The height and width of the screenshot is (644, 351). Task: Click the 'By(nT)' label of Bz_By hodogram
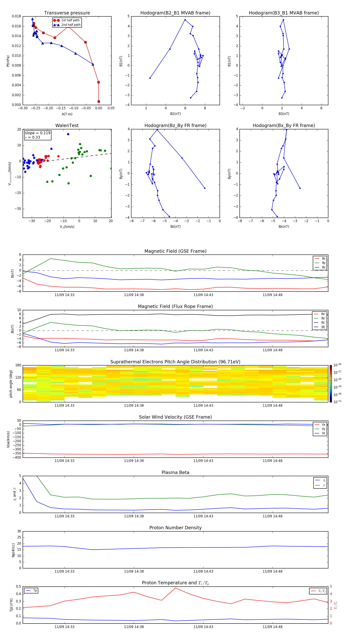pos(121,174)
